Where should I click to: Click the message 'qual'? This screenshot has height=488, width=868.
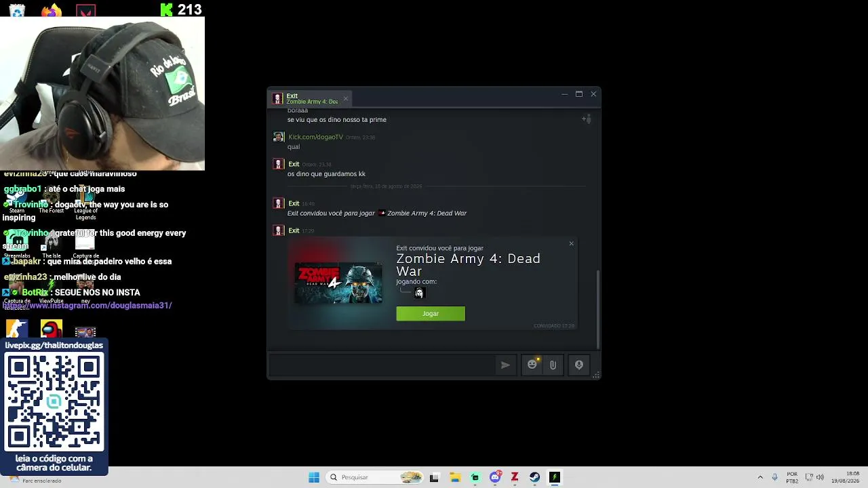[x=294, y=146]
